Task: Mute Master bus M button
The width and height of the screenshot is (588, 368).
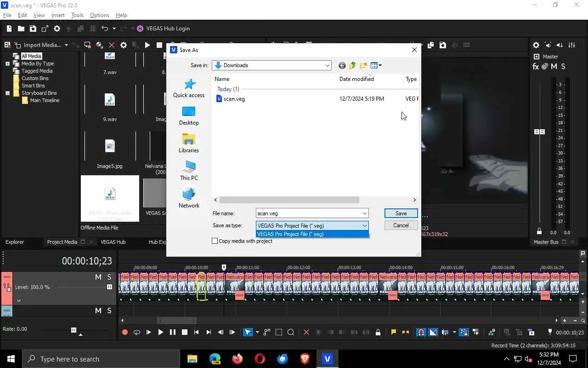Action: click(554, 67)
